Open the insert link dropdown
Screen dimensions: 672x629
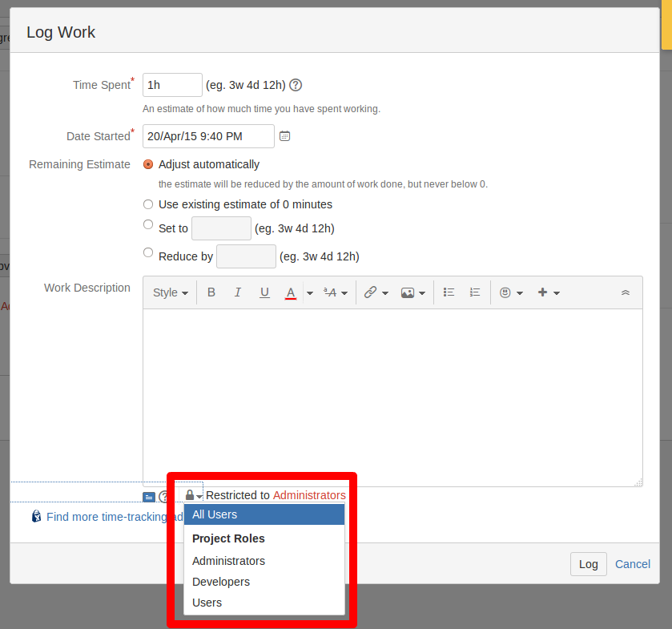(x=376, y=292)
